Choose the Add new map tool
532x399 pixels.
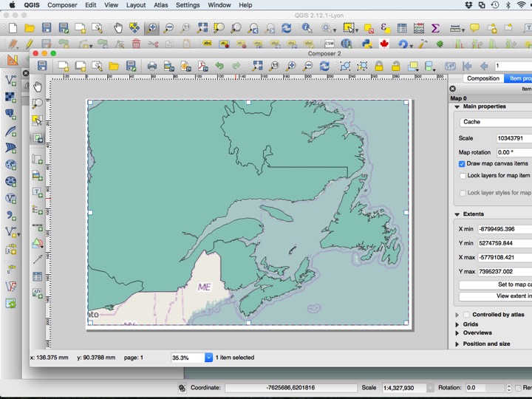pos(38,159)
